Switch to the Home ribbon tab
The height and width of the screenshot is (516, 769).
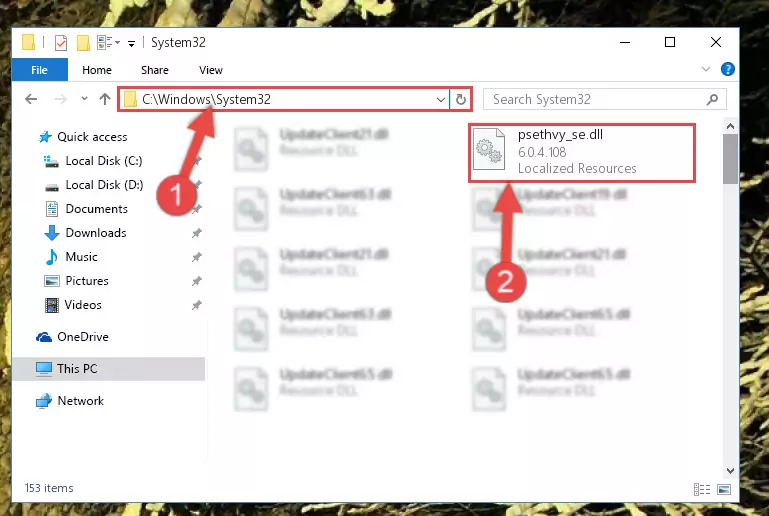(97, 70)
